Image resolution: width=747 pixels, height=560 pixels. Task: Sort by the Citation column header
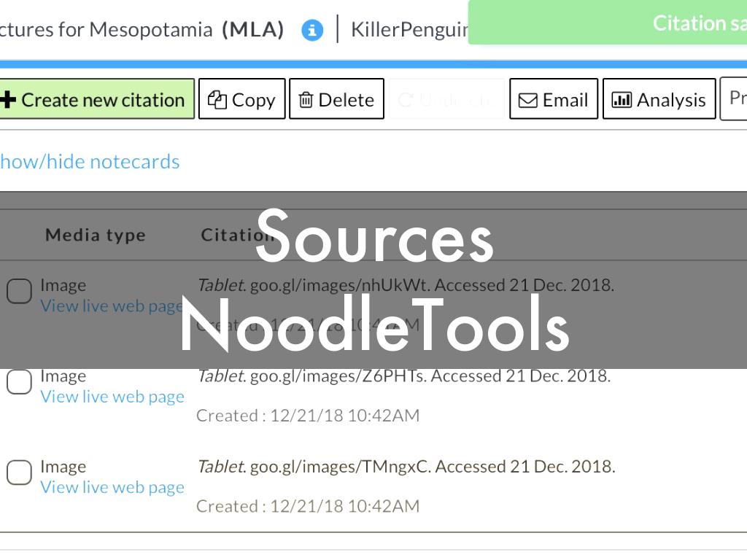pyautogui.click(x=228, y=235)
